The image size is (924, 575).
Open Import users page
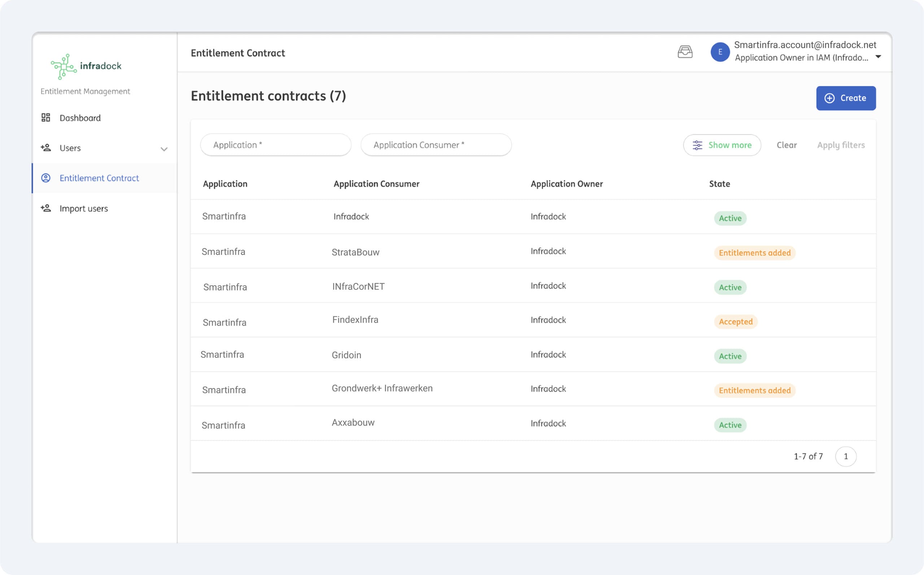click(104, 208)
